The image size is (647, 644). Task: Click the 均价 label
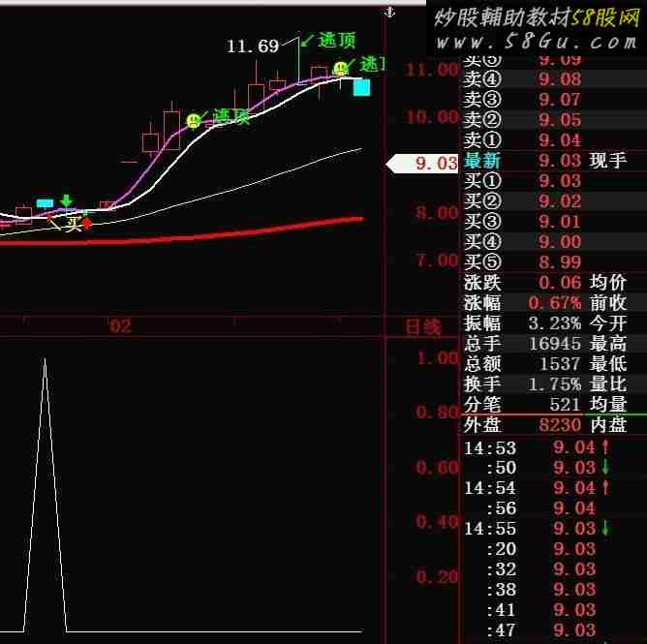(x=608, y=283)
